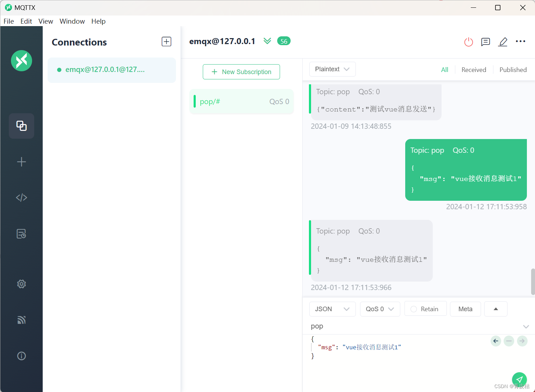This screenshot has height=392, width=535.
Task: Filter to Published messages
Action: coord(513,70)
